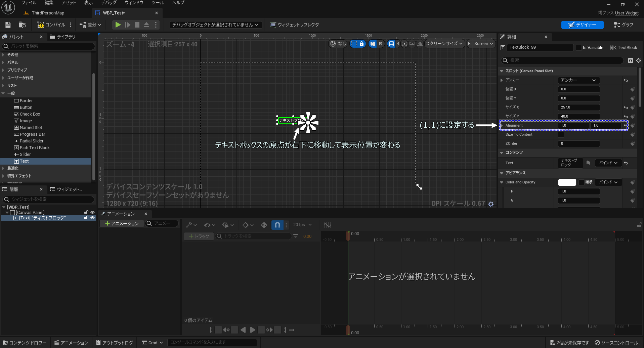Viewport: 644px width, 348px height.
Task: Lock the Canvas Panel in the hierarchy
Action: 86,212
